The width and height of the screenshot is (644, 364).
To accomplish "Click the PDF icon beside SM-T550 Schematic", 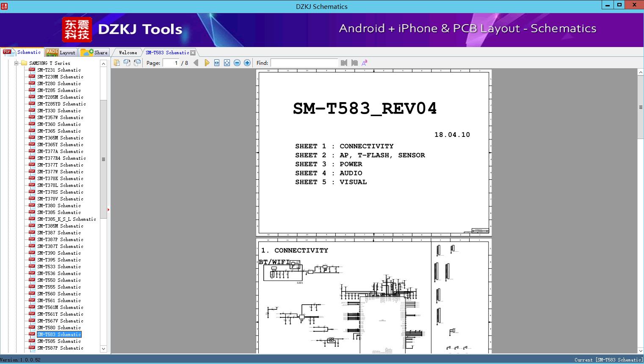I will coord(32,280).
